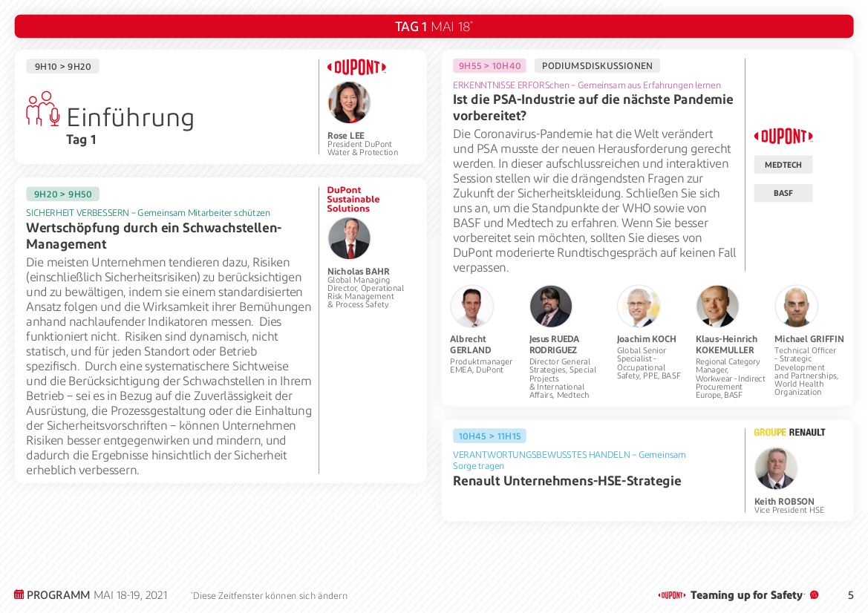868x613 pixels.
Task: Click the Groupe Renault logo
Action: tap(789, 433)
